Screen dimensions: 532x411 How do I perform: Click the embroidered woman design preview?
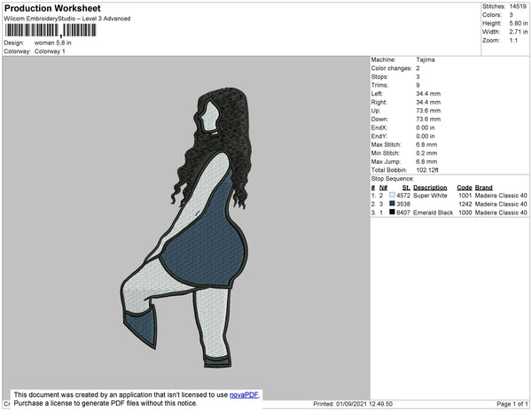point(184,228)
